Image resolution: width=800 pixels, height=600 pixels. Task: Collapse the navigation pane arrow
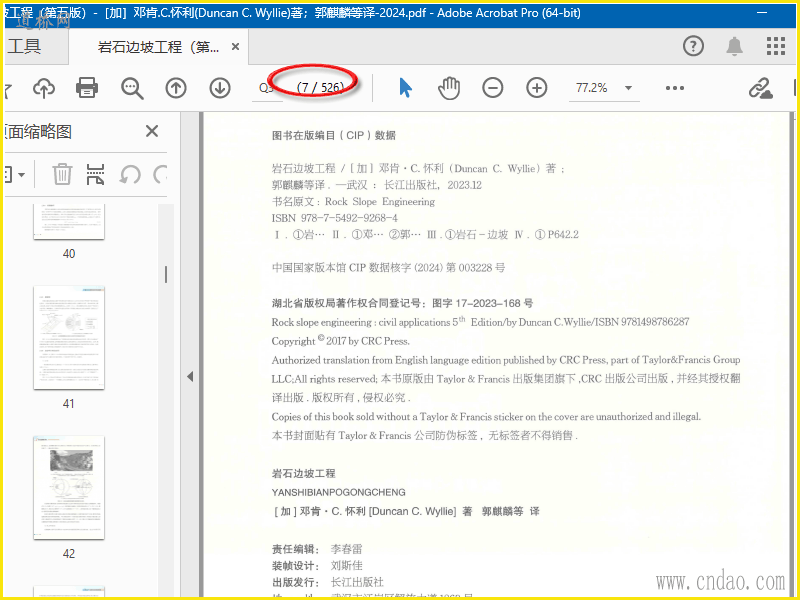190,377
